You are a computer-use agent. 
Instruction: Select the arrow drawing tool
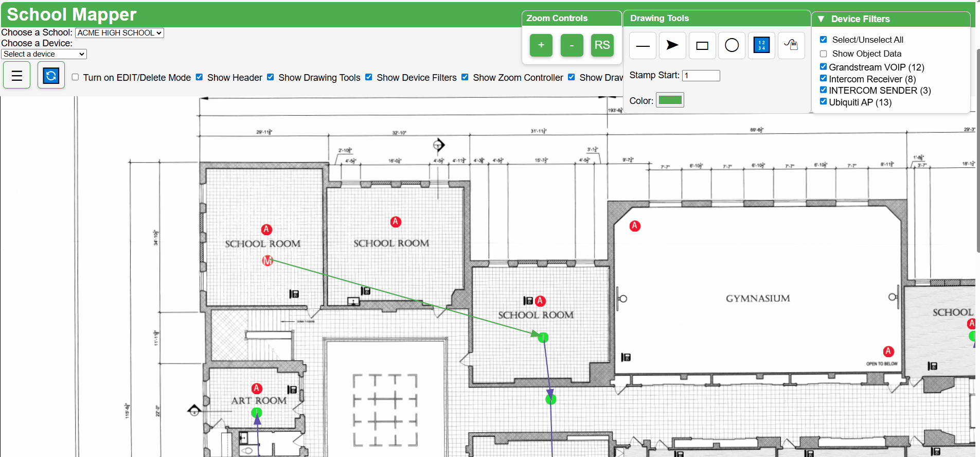pyautogui.click(x=672, y=46)
